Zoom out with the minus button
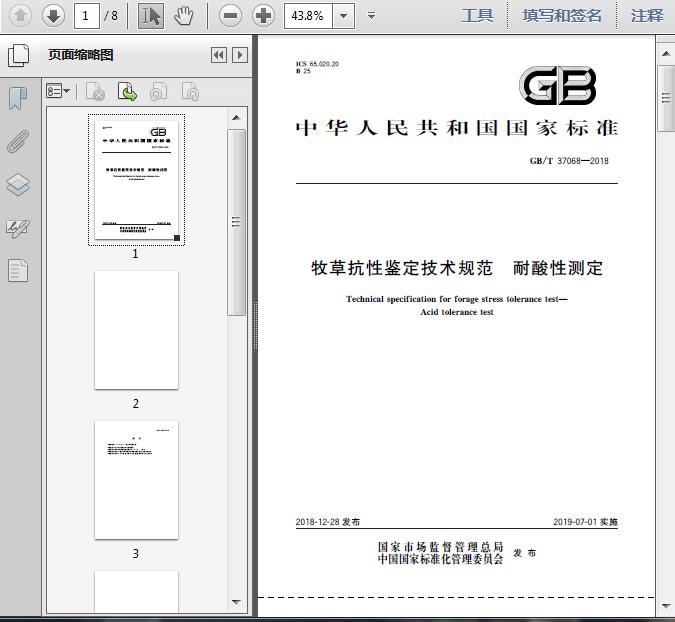 pyautogui.click(x=230, y=16)
